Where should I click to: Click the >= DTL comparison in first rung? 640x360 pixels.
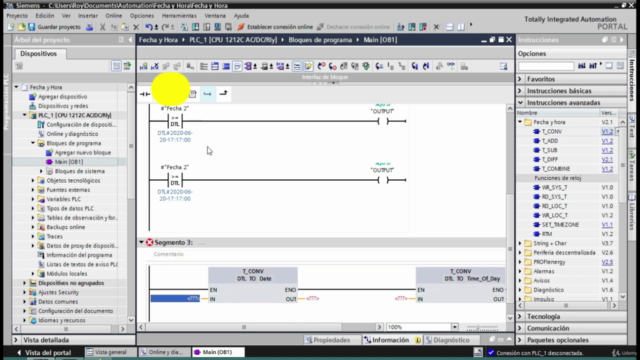pyautogui.click(x=175, y=121)
